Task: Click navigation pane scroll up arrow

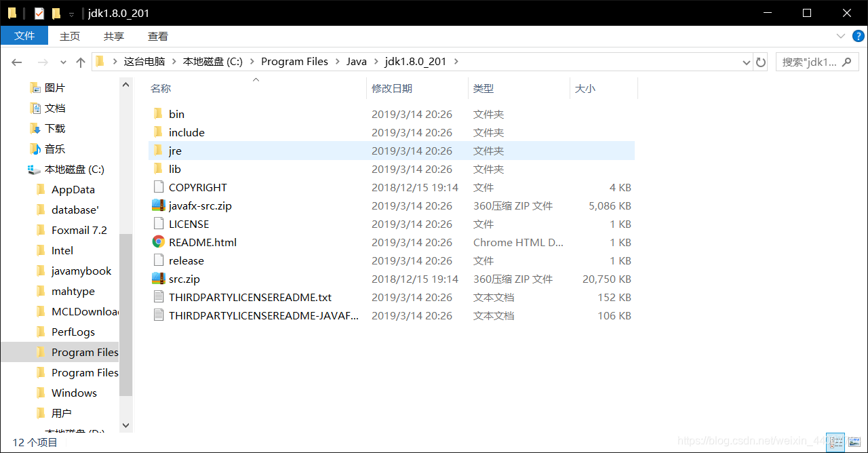Action: pos(125,84)
